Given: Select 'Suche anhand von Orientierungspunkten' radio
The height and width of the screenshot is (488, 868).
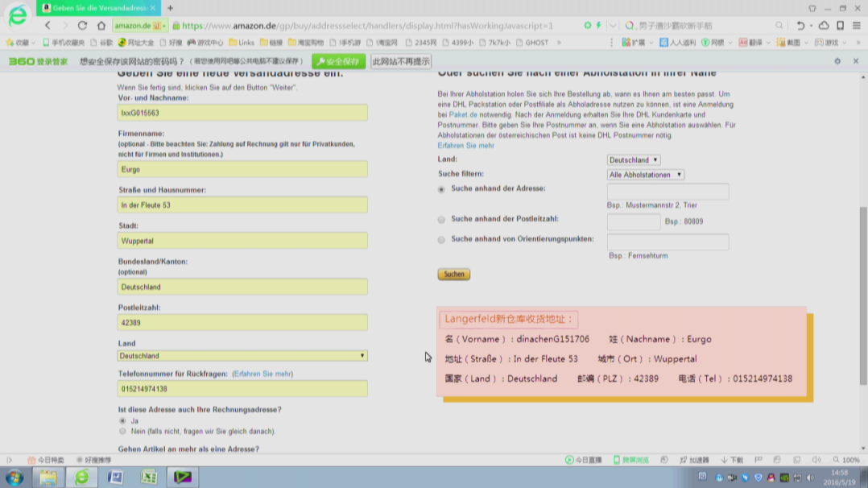Looking at the screenshot, I should tap(441, 240).
